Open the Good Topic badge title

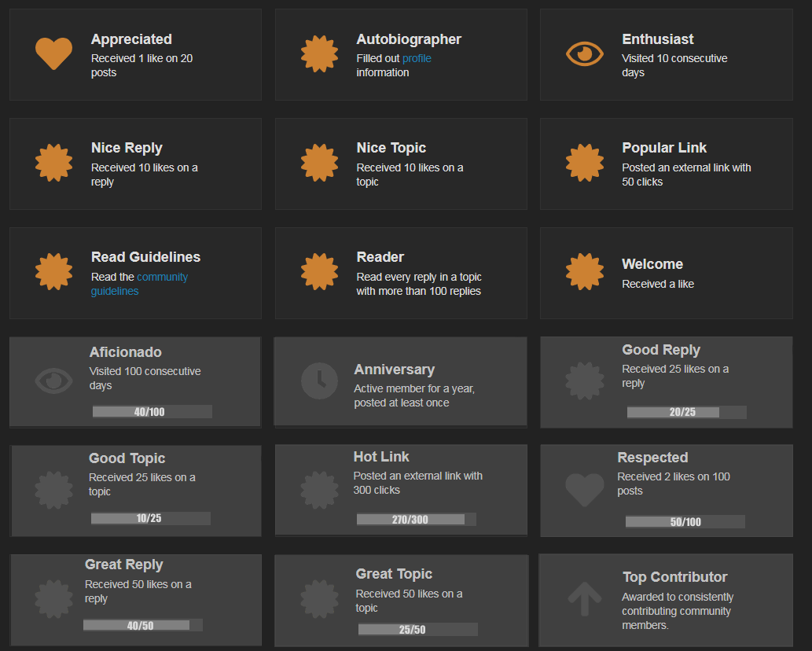pos(127,458)
